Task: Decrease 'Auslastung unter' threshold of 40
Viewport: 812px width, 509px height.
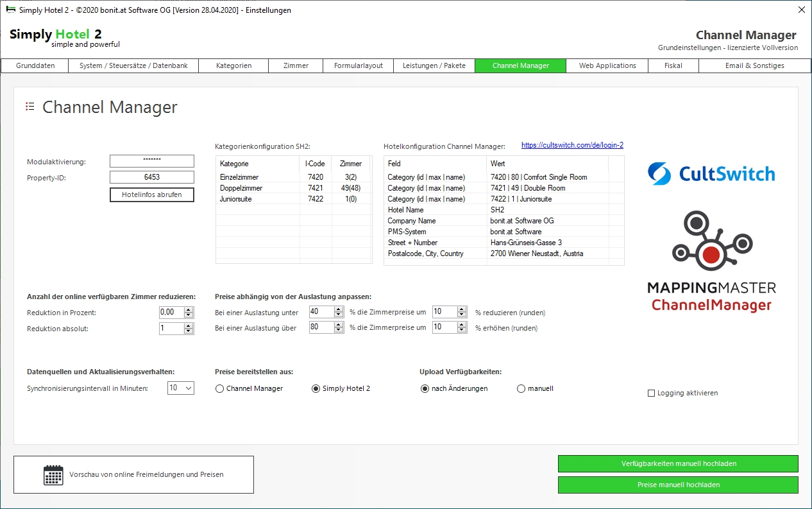Action: pyautogui.click(x=339, y=315)
